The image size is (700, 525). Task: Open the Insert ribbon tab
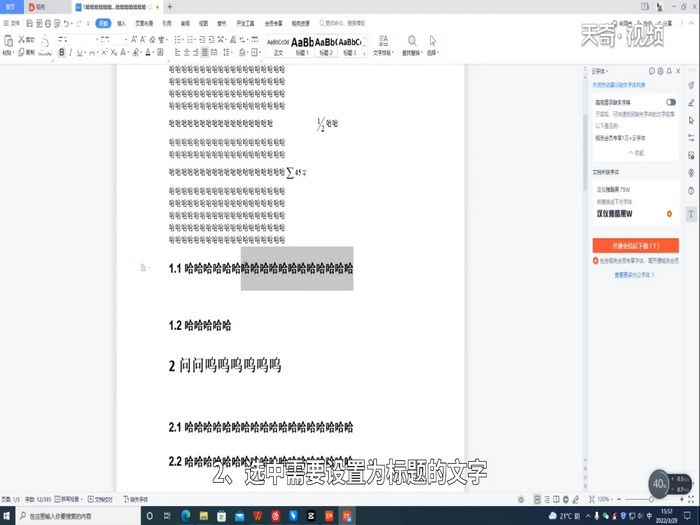pos(121,20)
